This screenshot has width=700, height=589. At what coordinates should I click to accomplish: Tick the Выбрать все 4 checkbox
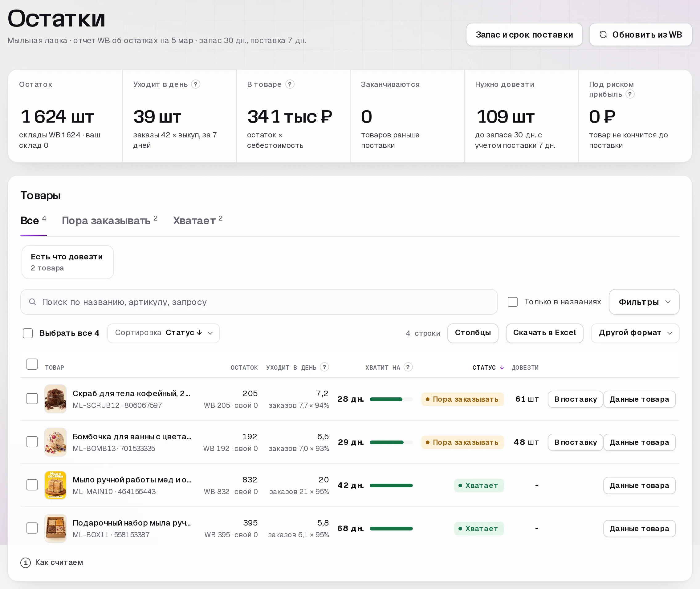tap(28, 333)
